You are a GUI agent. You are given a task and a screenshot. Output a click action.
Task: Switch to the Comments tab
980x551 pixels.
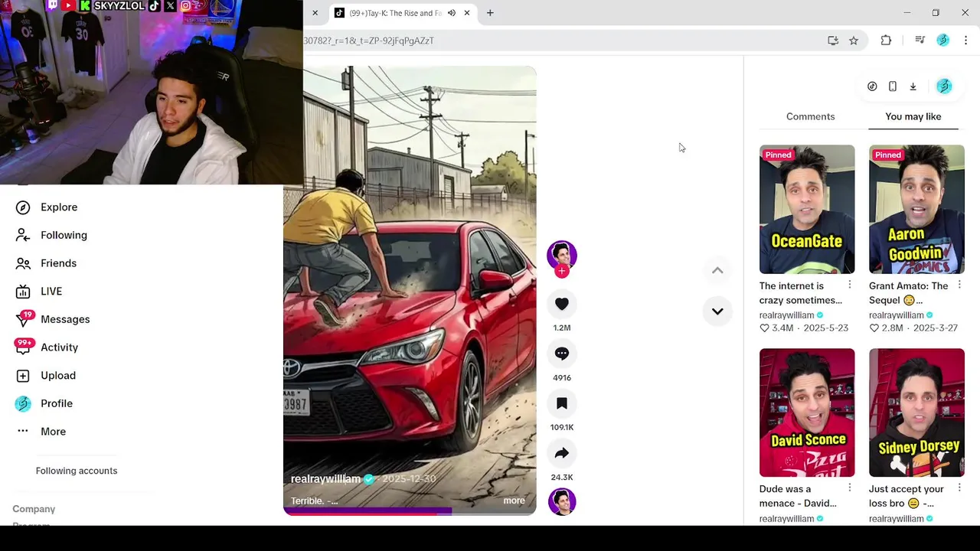pos(810,116)
